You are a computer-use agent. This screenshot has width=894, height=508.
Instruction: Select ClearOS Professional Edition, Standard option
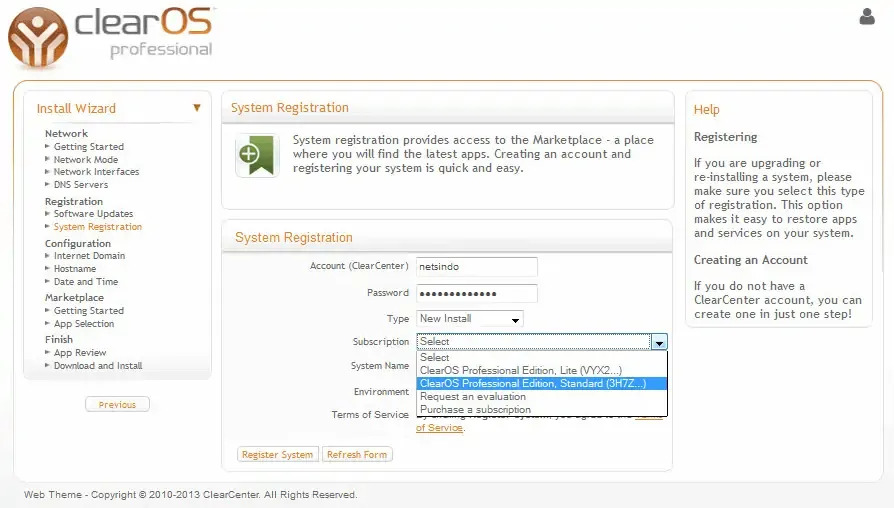click(532, 384)
